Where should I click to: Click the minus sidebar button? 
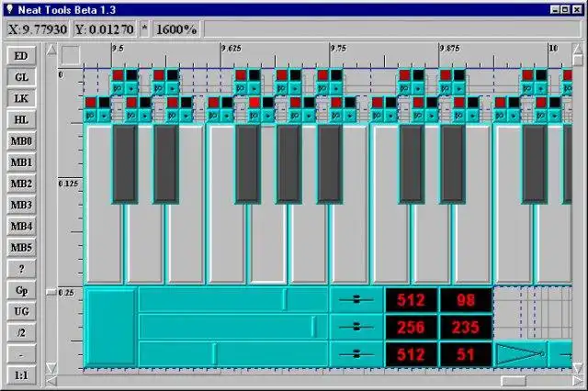(21, 354)
